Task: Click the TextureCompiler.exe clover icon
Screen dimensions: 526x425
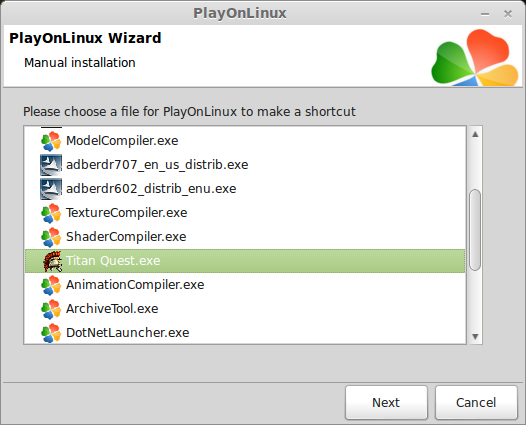Action: [x=51, y=213]
